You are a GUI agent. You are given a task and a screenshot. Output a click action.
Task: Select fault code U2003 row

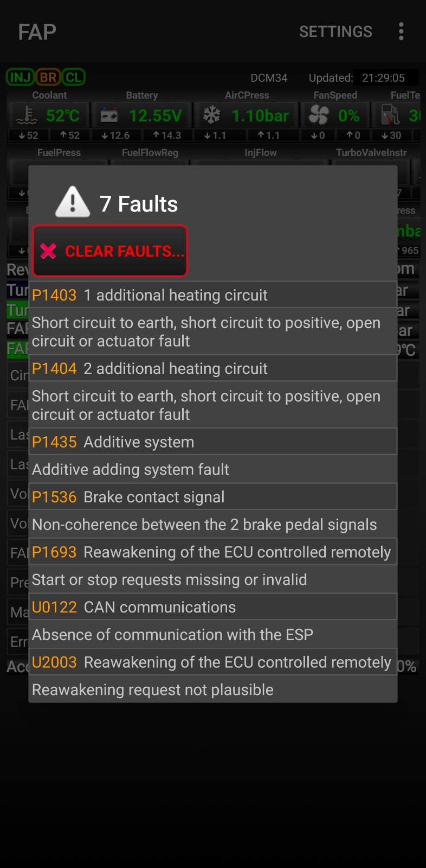213,662
